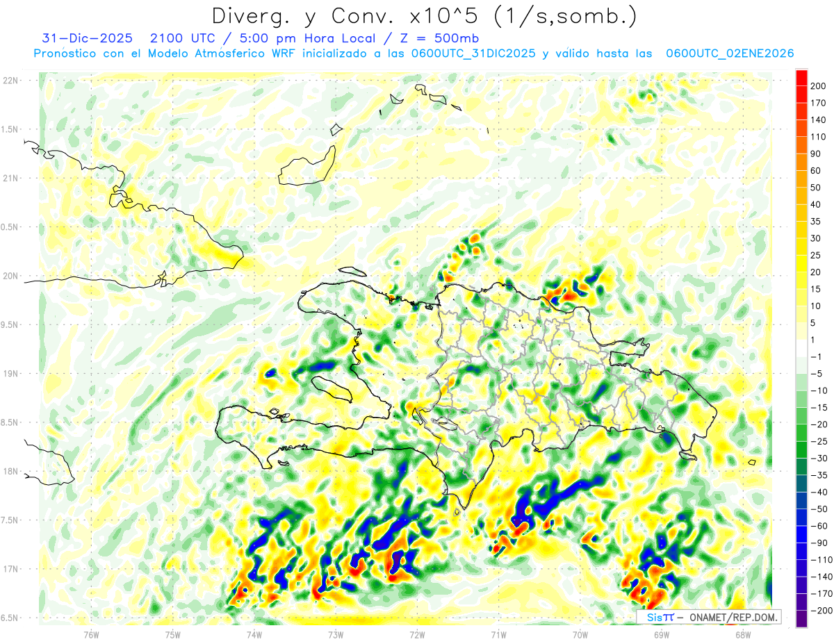Click the "0600UTC_02ENE2026" valid-until time
The image size is (834, 644).
click(x=730, y=53)
